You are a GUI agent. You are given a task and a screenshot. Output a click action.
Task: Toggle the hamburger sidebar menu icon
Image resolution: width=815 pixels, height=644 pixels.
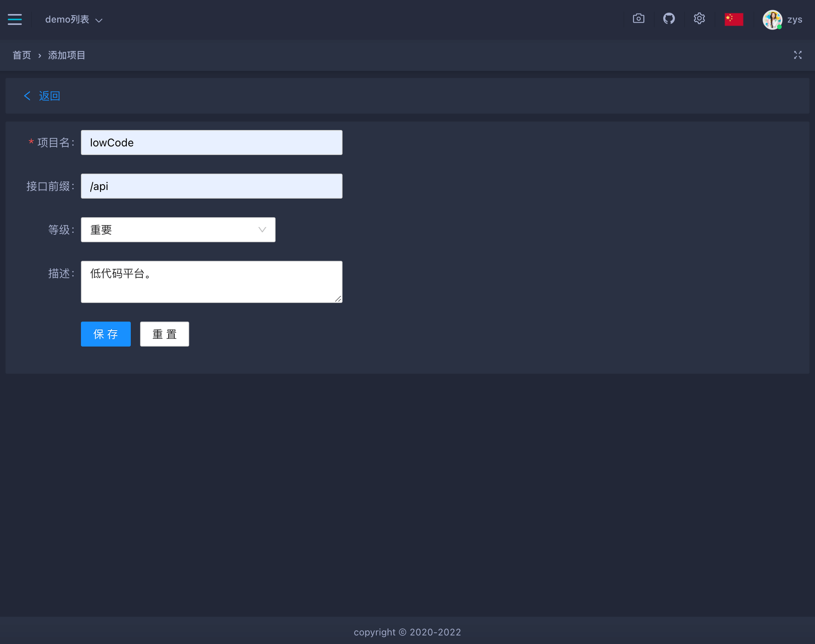click(15, 19)
